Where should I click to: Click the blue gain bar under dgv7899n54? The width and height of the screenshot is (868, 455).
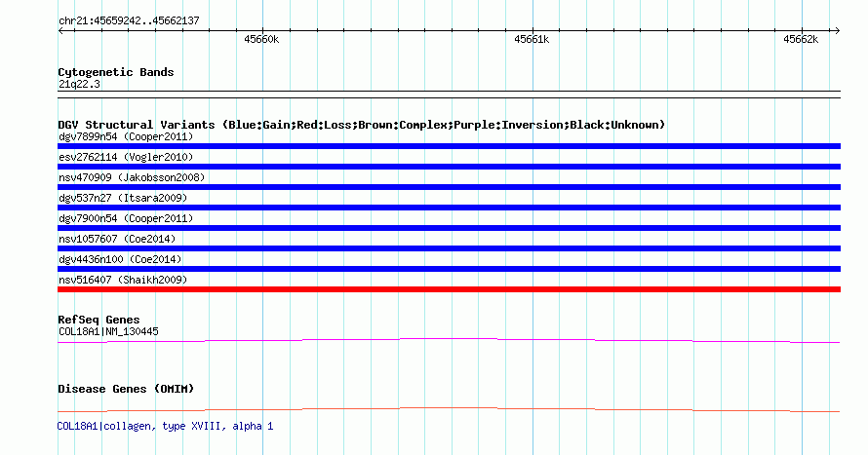click(449, 146)
